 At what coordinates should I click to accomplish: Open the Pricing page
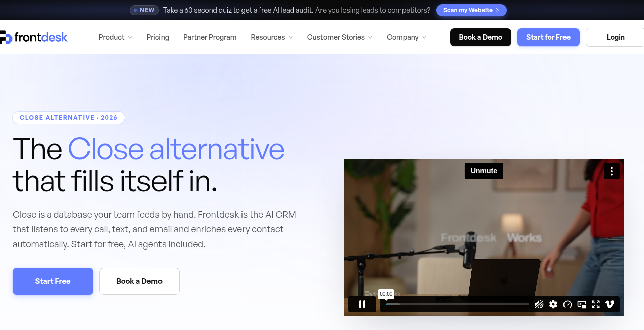click(158, 37)
